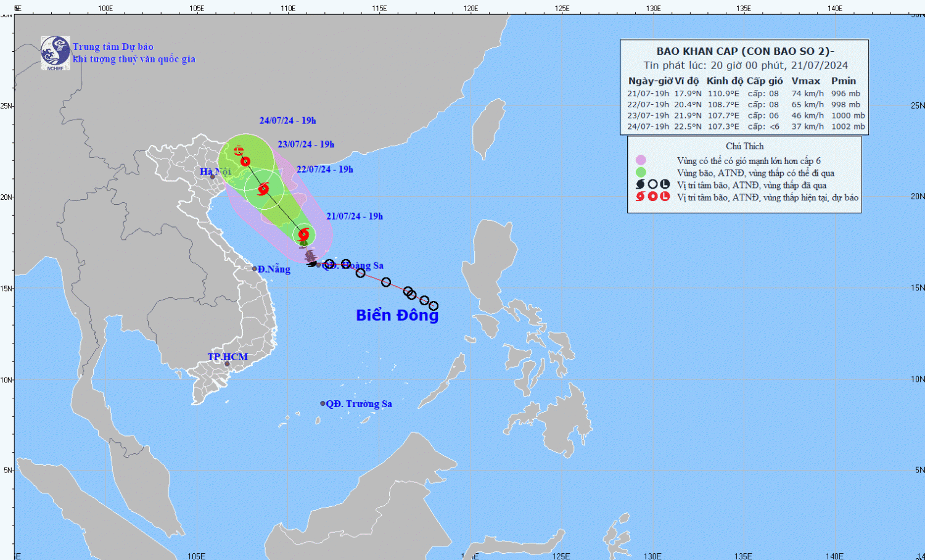Select the 22/07-19h row in forecast table
This screenshot has height=560, width=925.
tap(745, 105)
